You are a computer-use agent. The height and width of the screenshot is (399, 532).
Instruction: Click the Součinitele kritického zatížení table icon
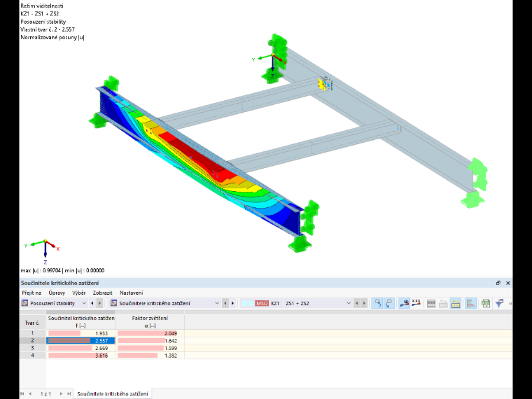pos(113,303)
